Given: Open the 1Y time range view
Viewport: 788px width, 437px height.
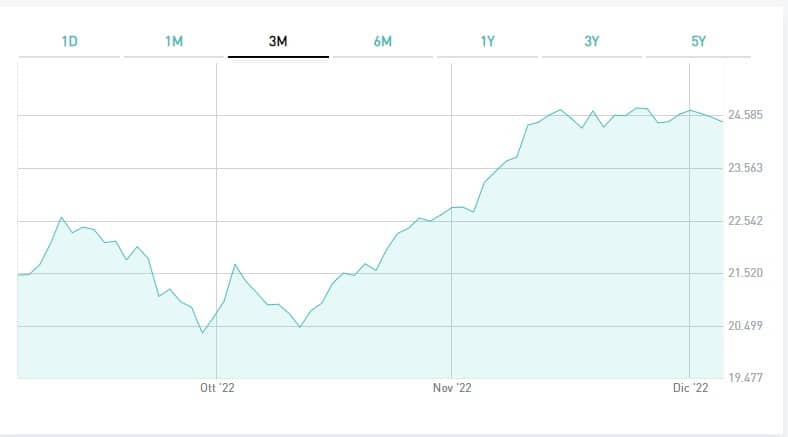Looking at the screenshot, I should point(487,42).
